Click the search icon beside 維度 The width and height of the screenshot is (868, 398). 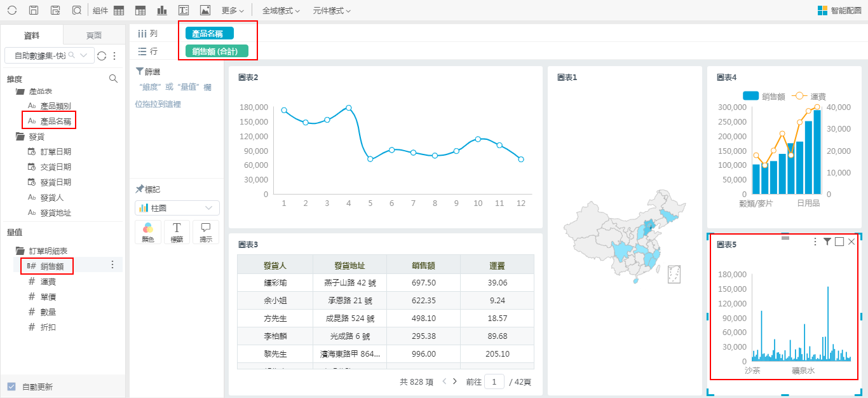pos(113,79)
